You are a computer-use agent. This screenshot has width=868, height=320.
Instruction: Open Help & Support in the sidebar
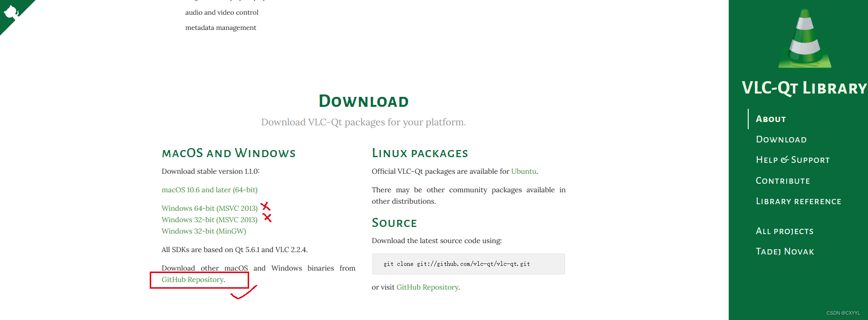tap(792, 160)
